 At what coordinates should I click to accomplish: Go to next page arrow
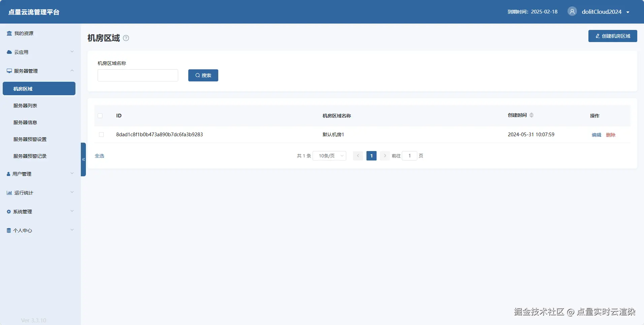point(385,156)
